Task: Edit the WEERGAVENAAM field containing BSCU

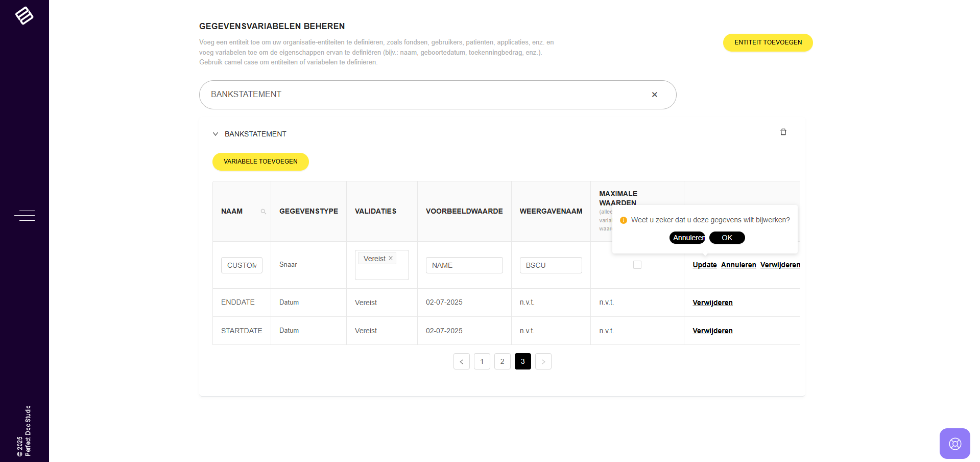Action: point(551,265)
